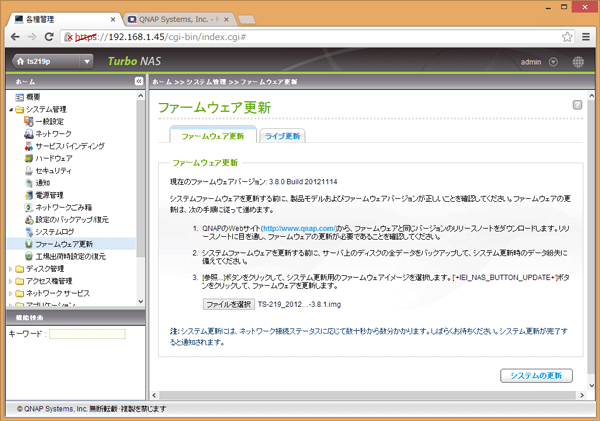Reload the page with refresh icon
600x421 pixels.
click(49, 37)
